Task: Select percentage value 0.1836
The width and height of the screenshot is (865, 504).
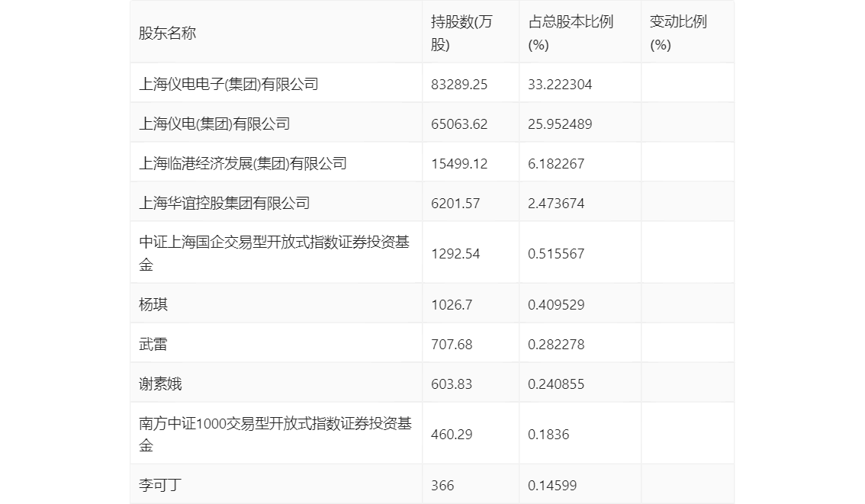Action: (548, 435)
